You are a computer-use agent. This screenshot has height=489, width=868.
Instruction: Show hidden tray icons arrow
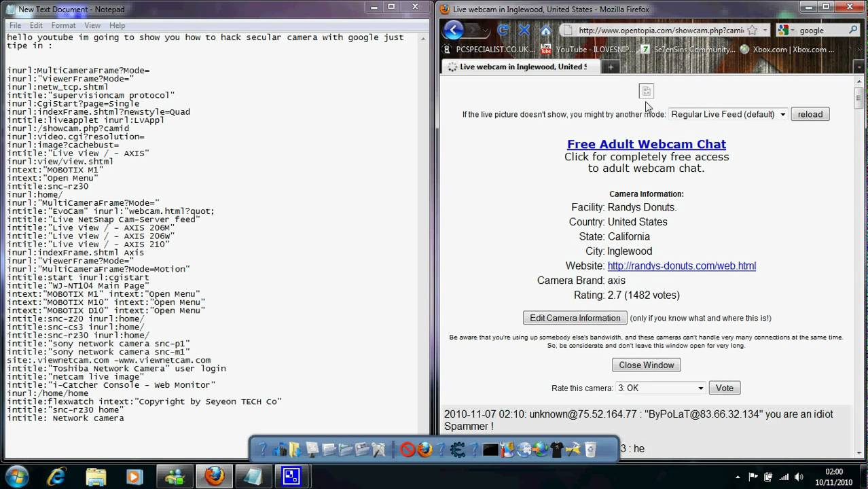point(738,477)
